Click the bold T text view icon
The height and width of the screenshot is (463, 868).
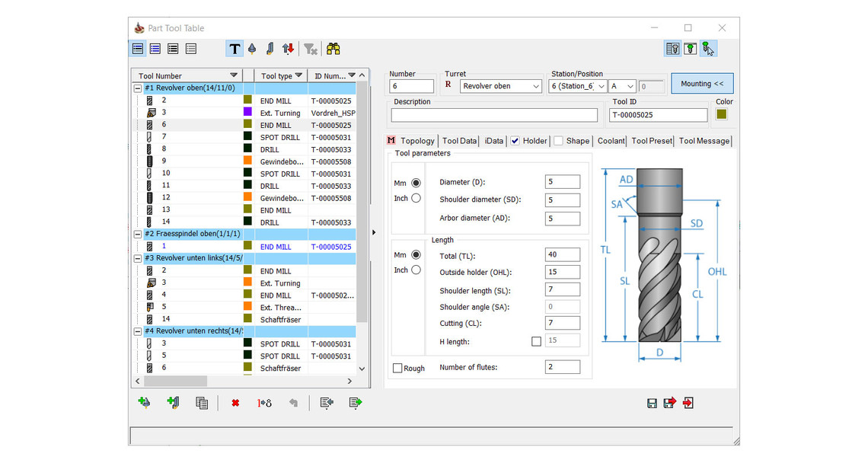(x=234, y=49)
